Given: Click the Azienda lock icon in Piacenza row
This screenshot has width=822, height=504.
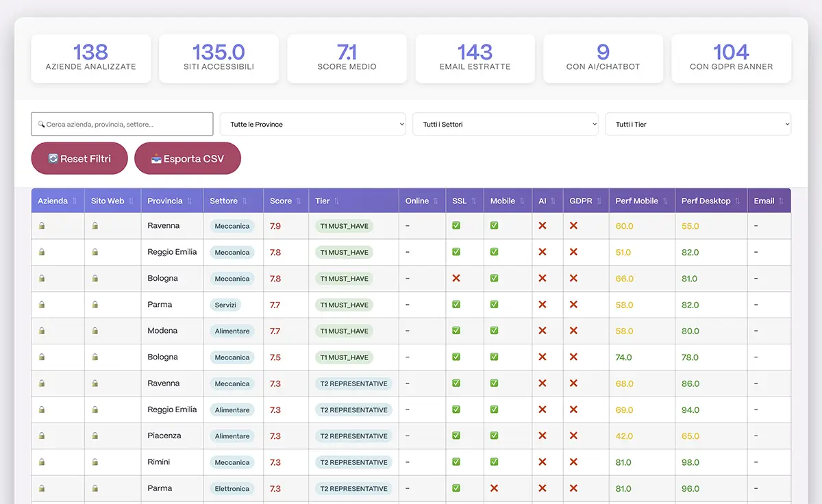Looking at the screenshot, I should coord(42,436).
